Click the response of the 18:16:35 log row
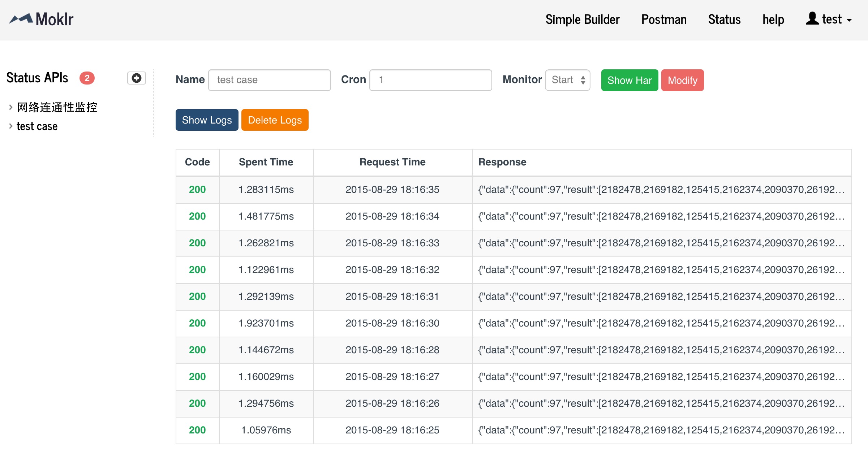 tap(661, 190)
